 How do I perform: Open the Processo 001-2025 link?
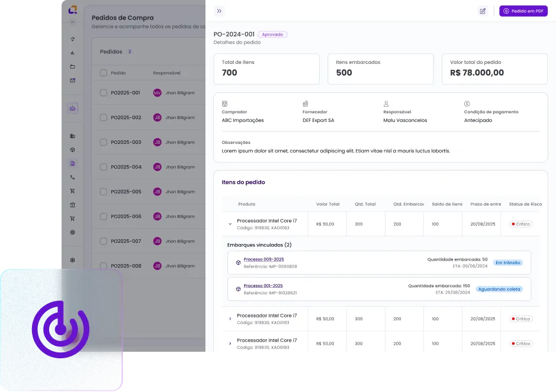[263, 285]
